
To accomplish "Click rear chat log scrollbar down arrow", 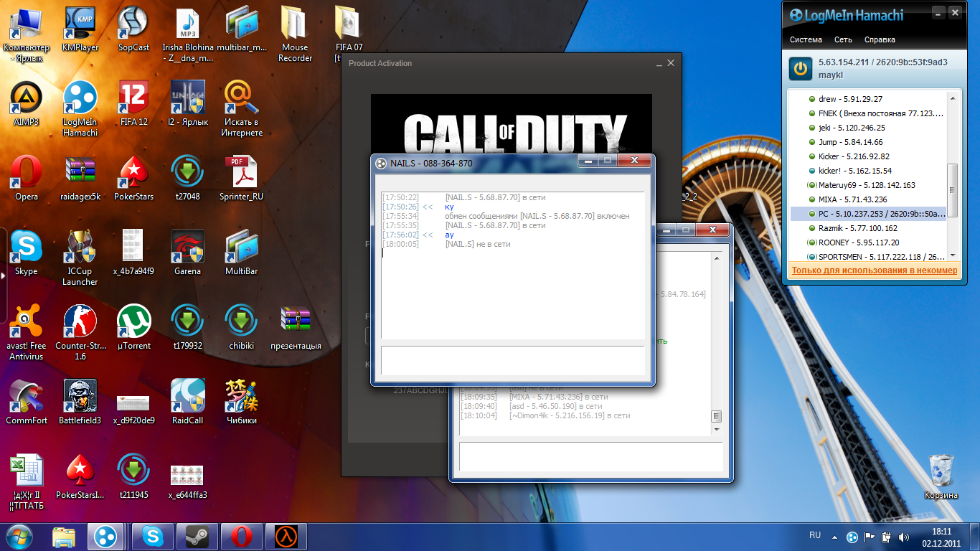I will tap(716, 429).
